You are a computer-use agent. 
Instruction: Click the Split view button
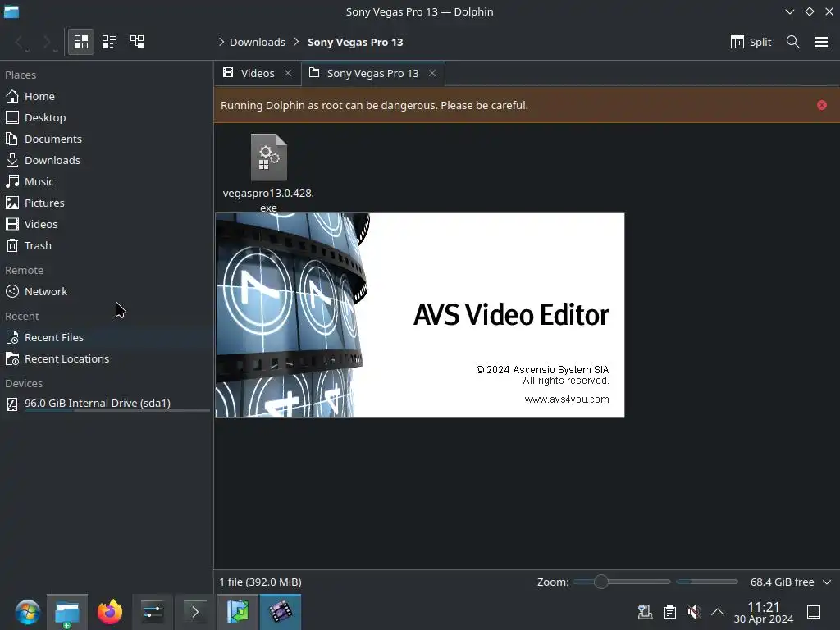(751, 42)
